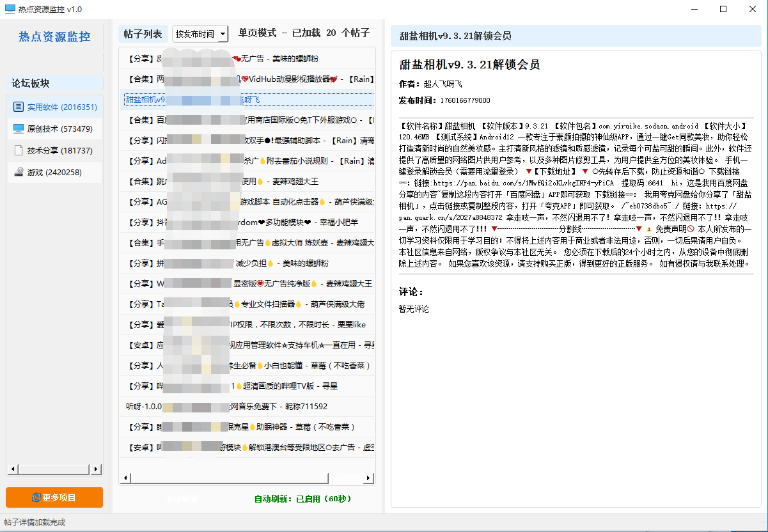Open the 按发布时间 sort dropdown
The height and width of the screenshot is (532, 768).
[x=201, y=34]
